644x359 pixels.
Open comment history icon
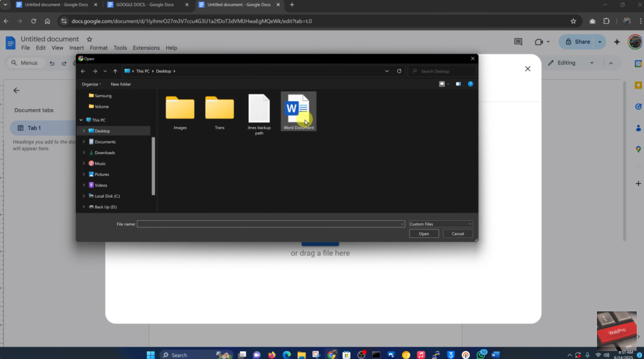point(518,42)
